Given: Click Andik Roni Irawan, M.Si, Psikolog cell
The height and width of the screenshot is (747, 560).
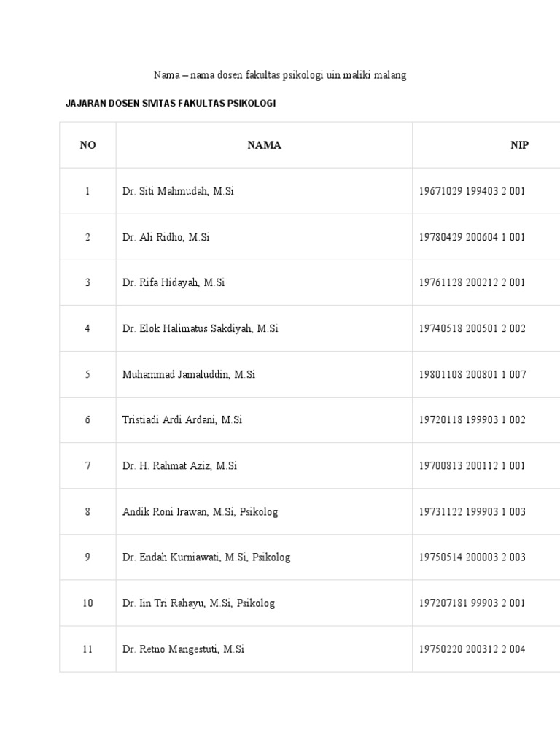Looking at the screenshot, I should (200, 512).
